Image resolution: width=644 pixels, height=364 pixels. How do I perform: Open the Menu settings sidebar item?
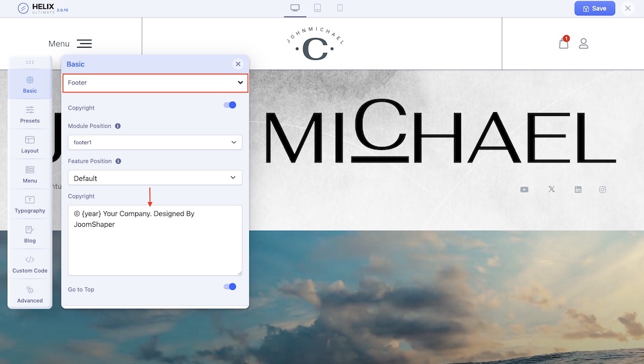30,175
